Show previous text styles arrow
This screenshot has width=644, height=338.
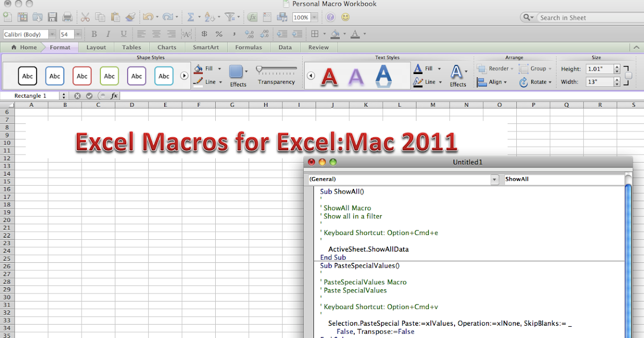[310, 76]
